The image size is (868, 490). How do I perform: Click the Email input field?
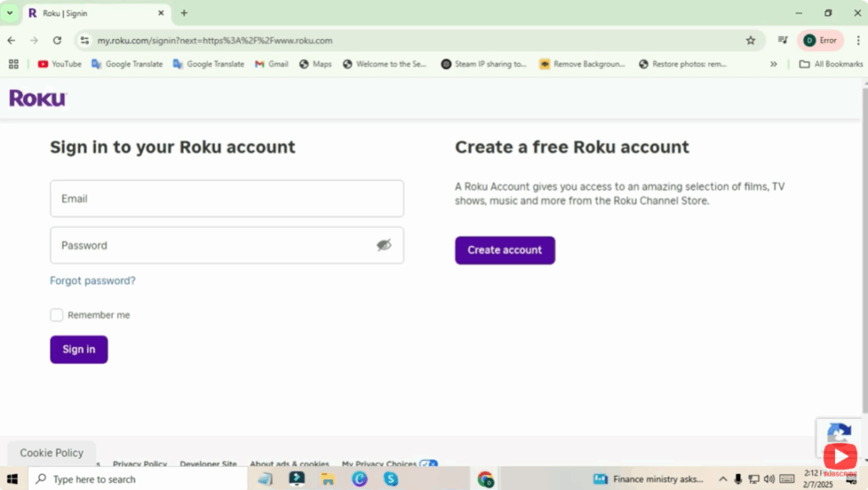pyautogui.click(x=226, y=198)
